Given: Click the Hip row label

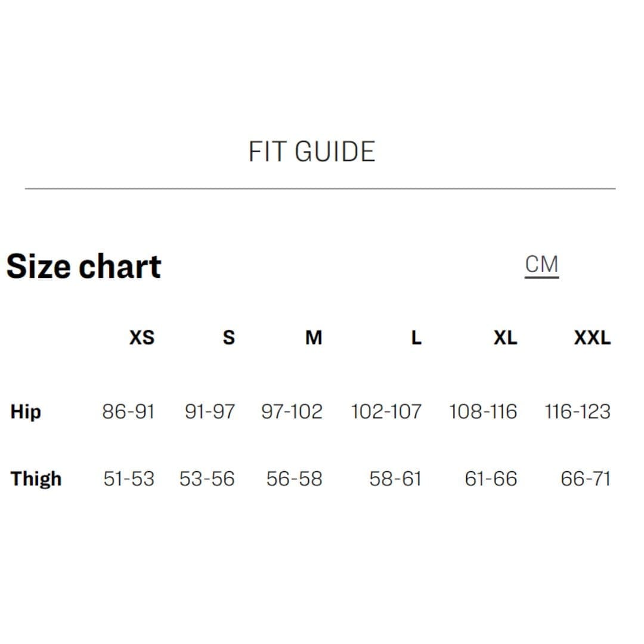Looking at the screenshot, I should click(26, 411).
